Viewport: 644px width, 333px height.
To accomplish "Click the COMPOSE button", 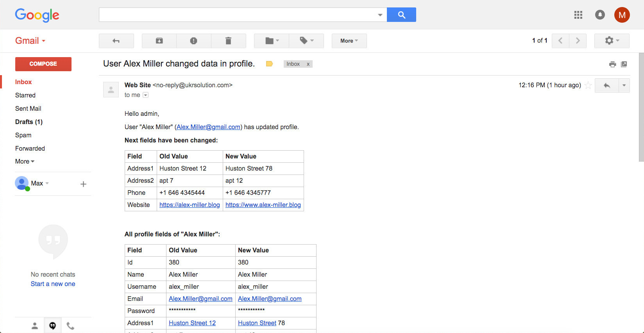I will pyautogui.click(x=43, y=64).
